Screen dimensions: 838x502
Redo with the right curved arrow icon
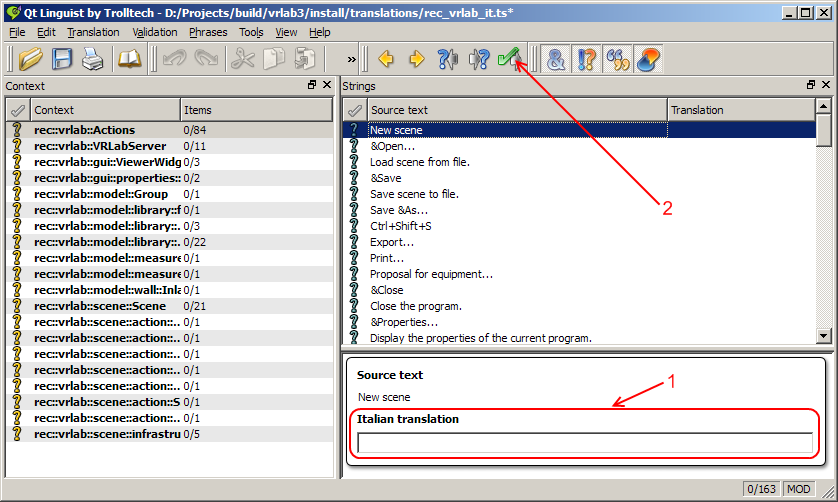point(206,59)
